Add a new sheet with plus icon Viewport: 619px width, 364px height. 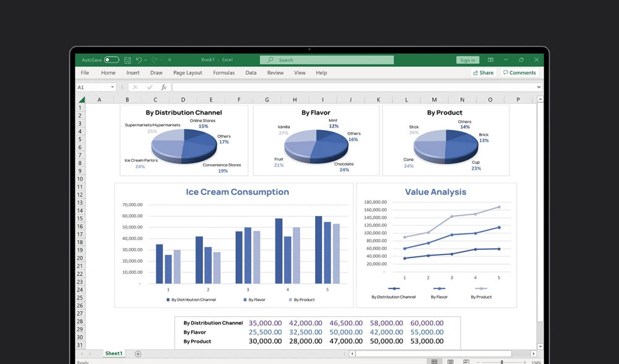tap(138, 353)
